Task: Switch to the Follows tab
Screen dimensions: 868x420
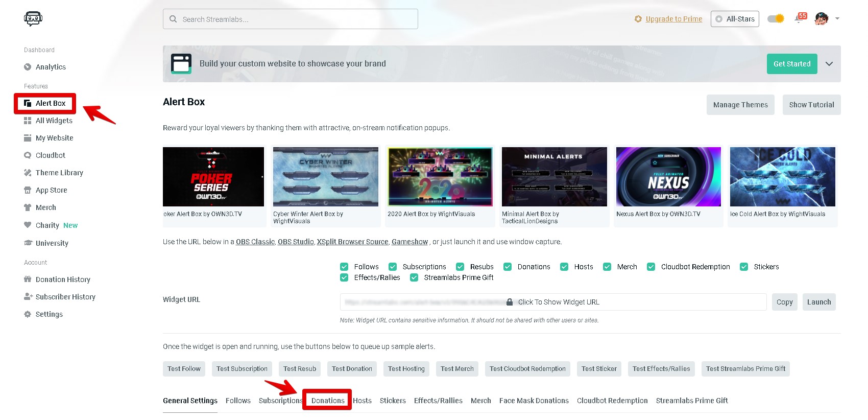Action: pyautogui.click(x=238, y=401)
